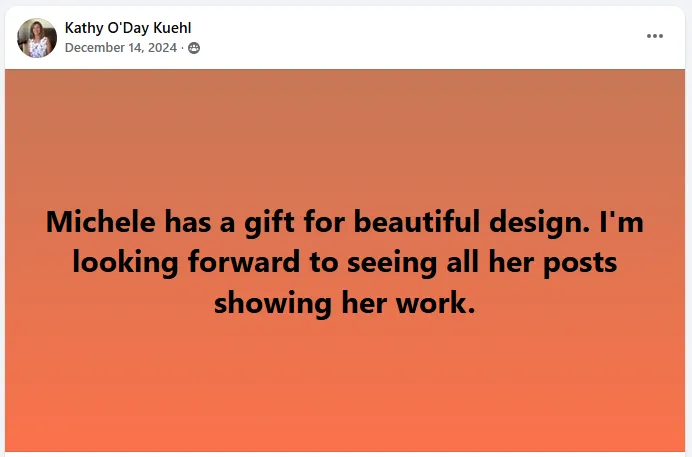
Task: Click the first name 'Kathy' in the header
Action: (x=84, y=28)
